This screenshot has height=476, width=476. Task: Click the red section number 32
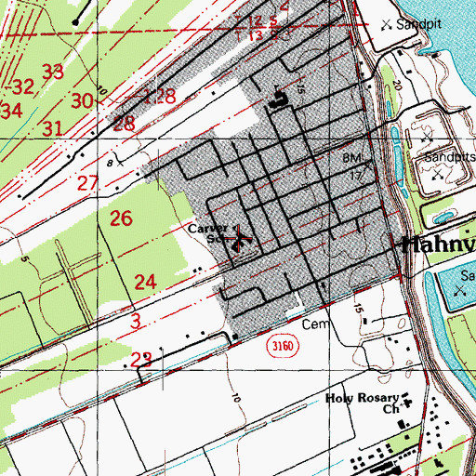point(22,86)
